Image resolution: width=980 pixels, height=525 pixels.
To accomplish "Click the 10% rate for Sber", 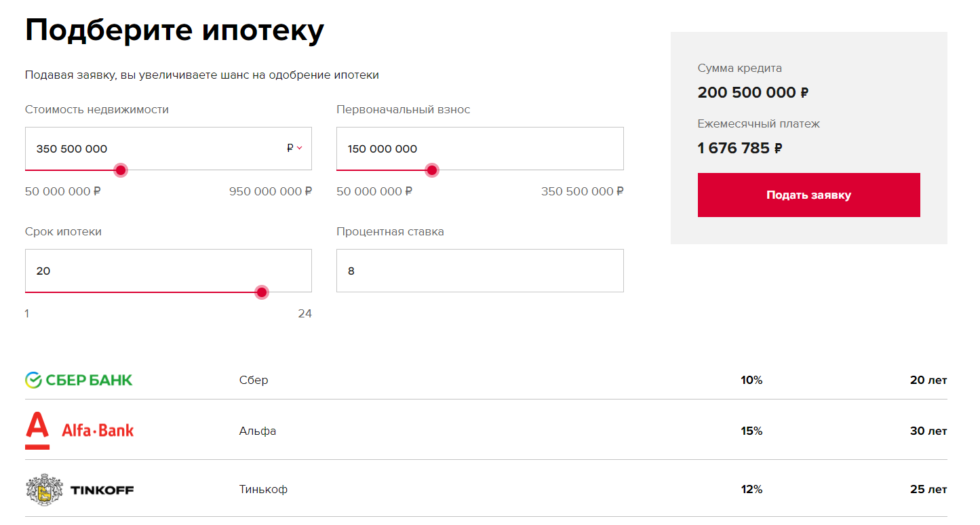I will click(x=751, y=380).
